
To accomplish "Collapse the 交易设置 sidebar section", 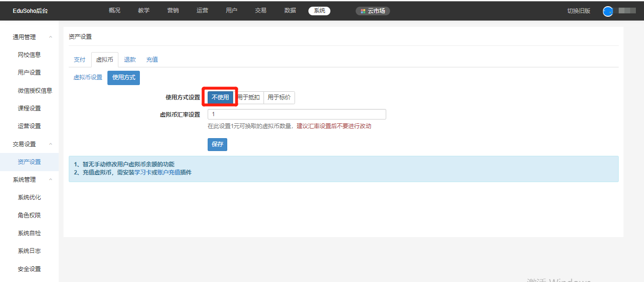I will pyautogui.click(x=51, y=144).
